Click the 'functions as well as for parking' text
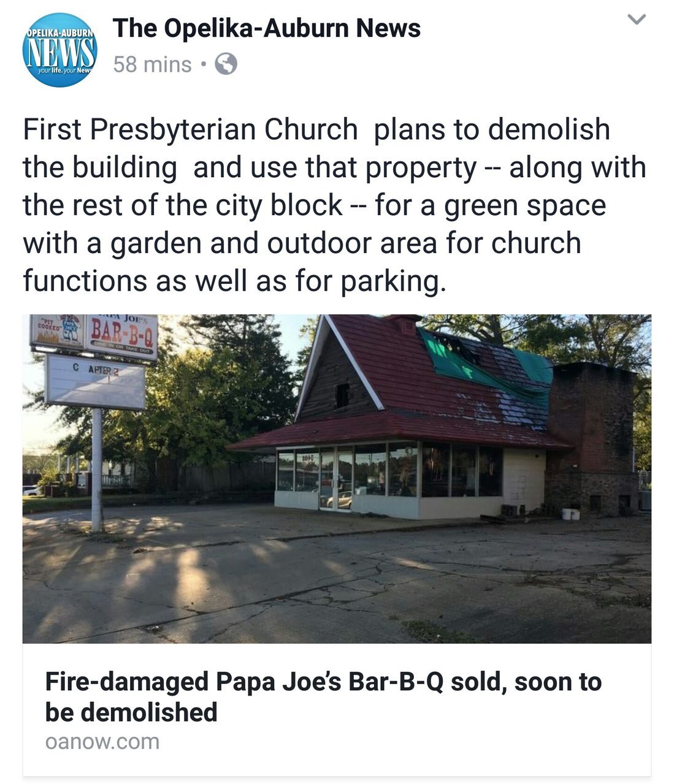 click(x=231, y=281)
